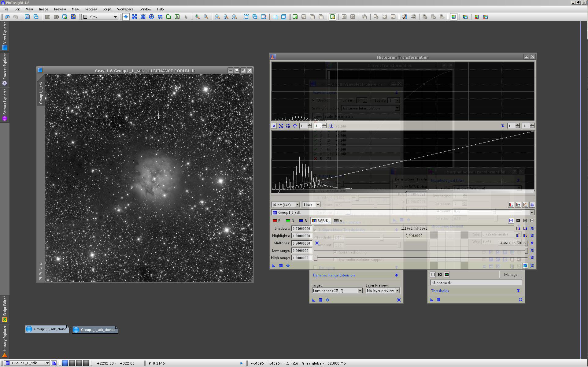The width and height of the screenshot is (588, 367).
Task: Select the Zoom In magnifier tool
Action: pos(198,17)
